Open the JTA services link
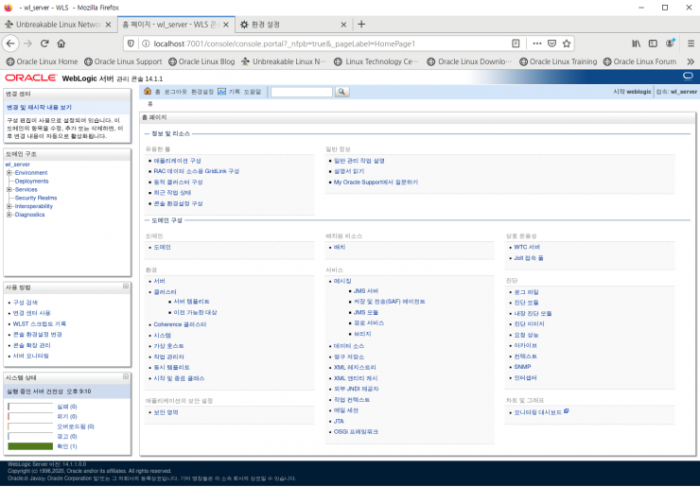The width and height of the screenshot is (700, 487). pos(339,421)
